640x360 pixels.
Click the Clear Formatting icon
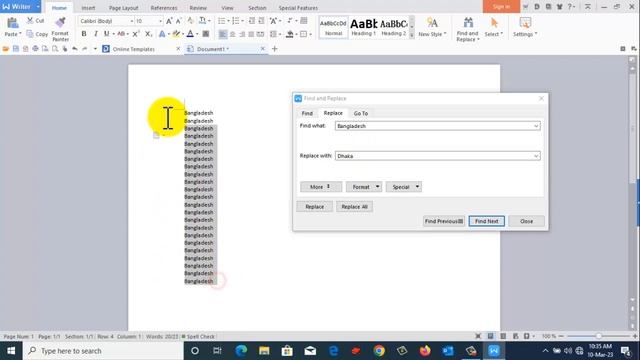(190, 21)
